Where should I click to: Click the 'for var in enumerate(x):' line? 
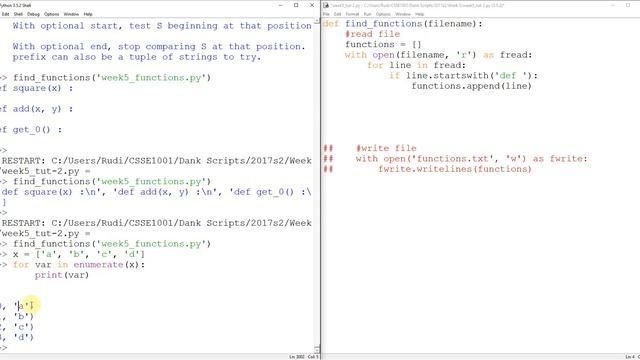79,265
